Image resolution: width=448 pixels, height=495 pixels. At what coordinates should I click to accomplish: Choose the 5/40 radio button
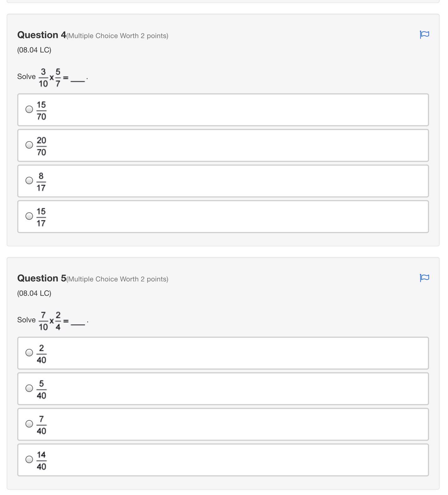click(x=29, y=388)
